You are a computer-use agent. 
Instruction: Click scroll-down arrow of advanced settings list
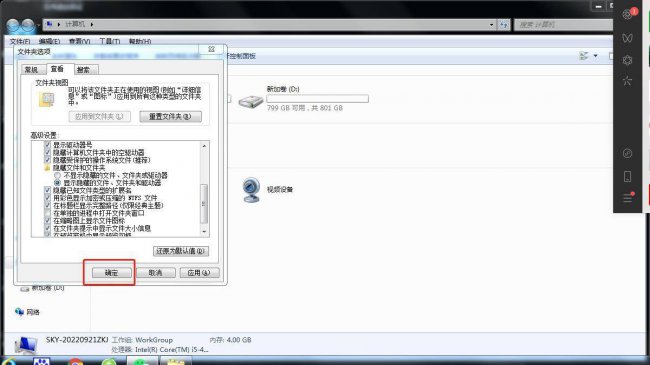coord(204,231)
